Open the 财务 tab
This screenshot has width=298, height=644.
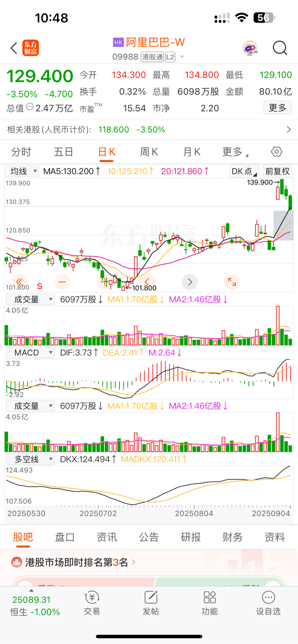[x=233, y=537]
